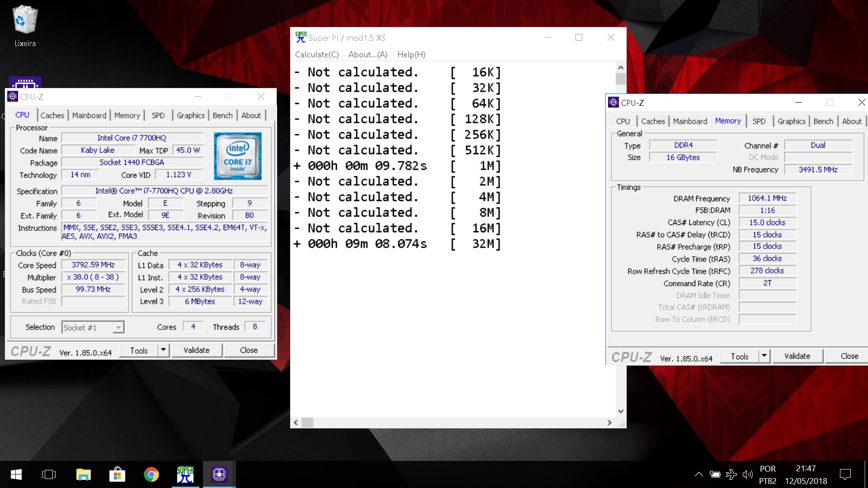Click the POR PTB2 language indicator
The width and height of the screenshot is (868, 488).
[x=768, y=474]
